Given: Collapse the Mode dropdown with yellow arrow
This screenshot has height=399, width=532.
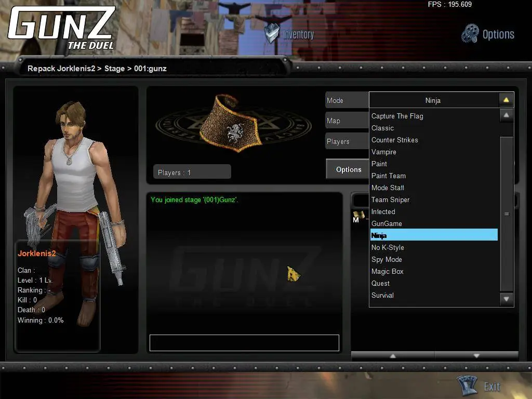Looking at the screenshot, I should point(506,100).
